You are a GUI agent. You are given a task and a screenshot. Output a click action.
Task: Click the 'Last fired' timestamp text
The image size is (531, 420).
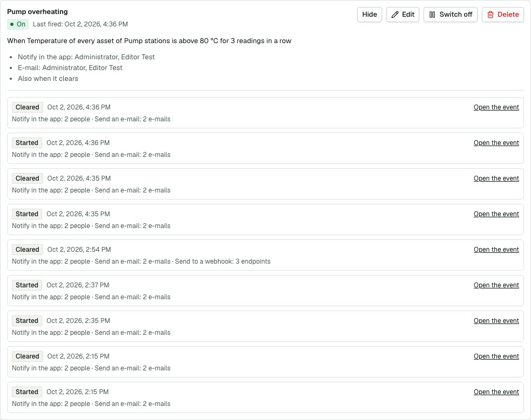tap(80, 24)
